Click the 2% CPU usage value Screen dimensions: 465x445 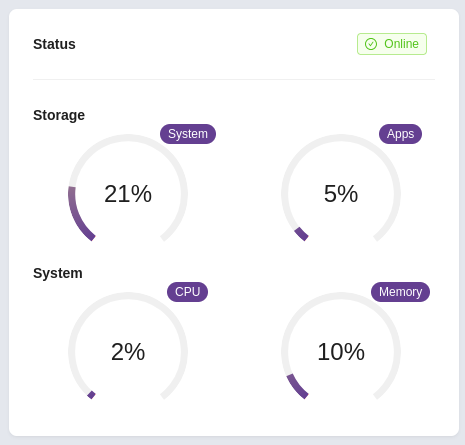point(128,352)
